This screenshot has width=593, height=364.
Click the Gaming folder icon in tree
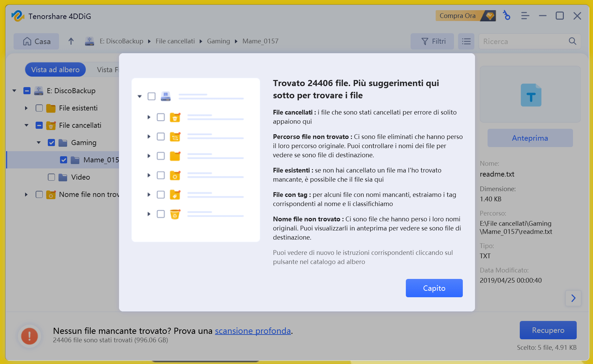tap(63, 143)
